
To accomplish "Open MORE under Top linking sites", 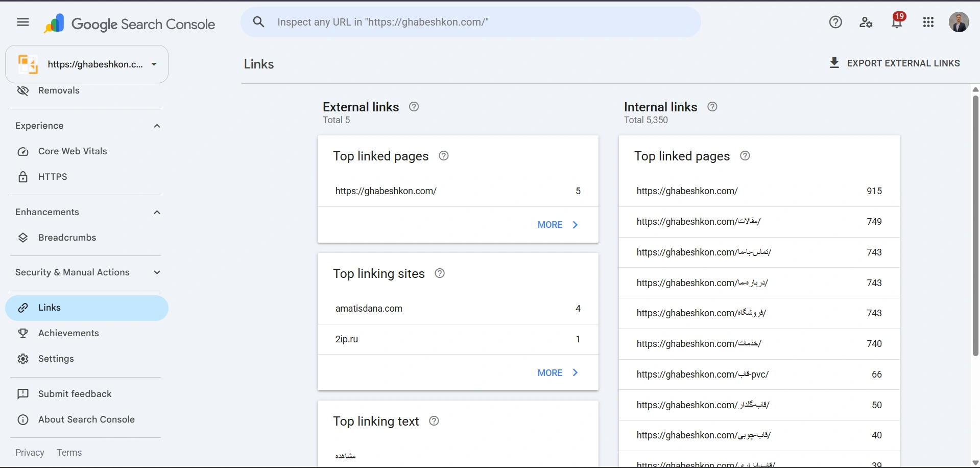I will (x=558, y=373).
